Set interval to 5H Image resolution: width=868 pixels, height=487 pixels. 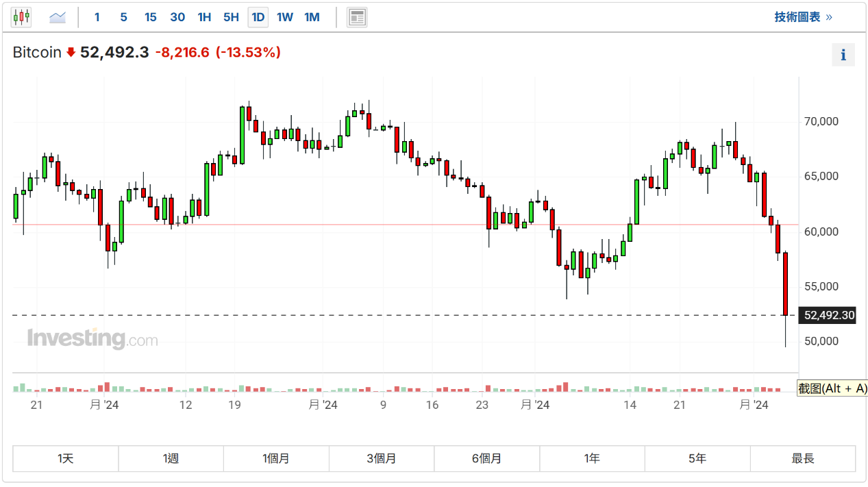231,17
